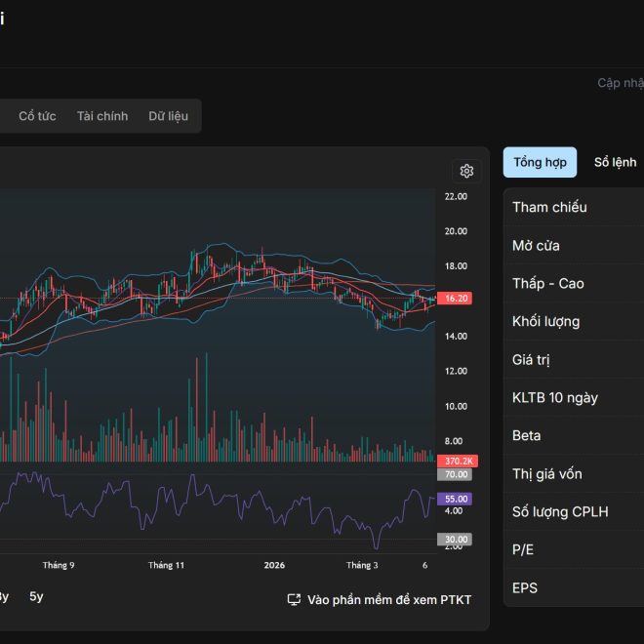Select the Dữ liệu tab
Image resolution: width=644 pixels, height=644 pixels.
tap(168, 116)
